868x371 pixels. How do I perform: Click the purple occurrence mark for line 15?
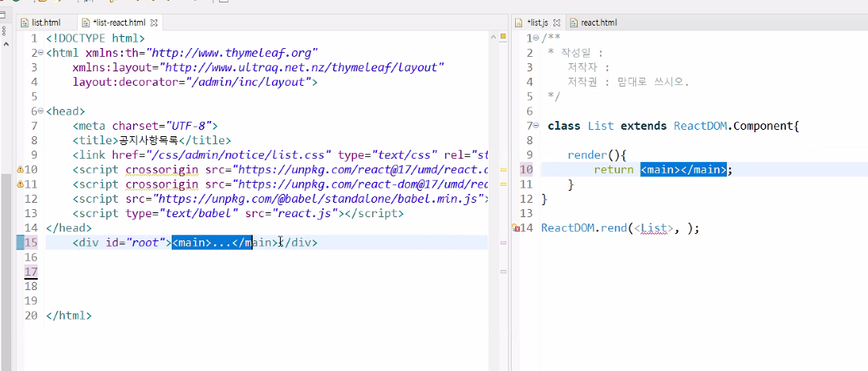pos(503,242)
